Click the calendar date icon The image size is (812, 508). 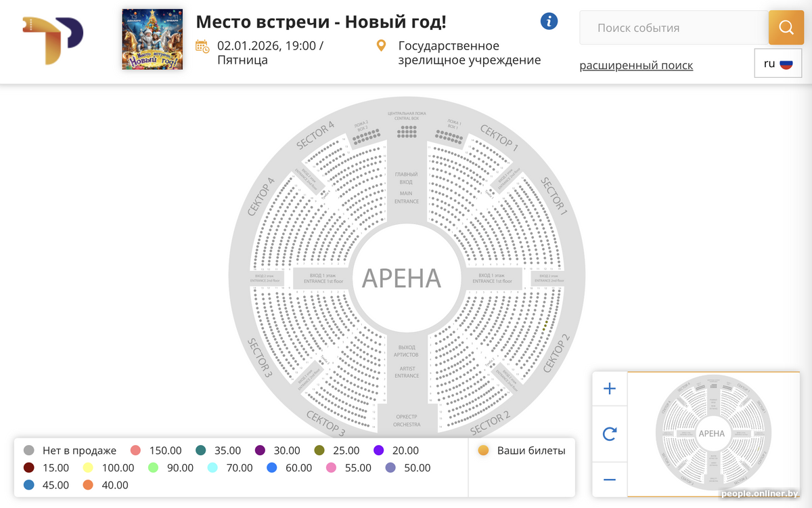[202, 46]
